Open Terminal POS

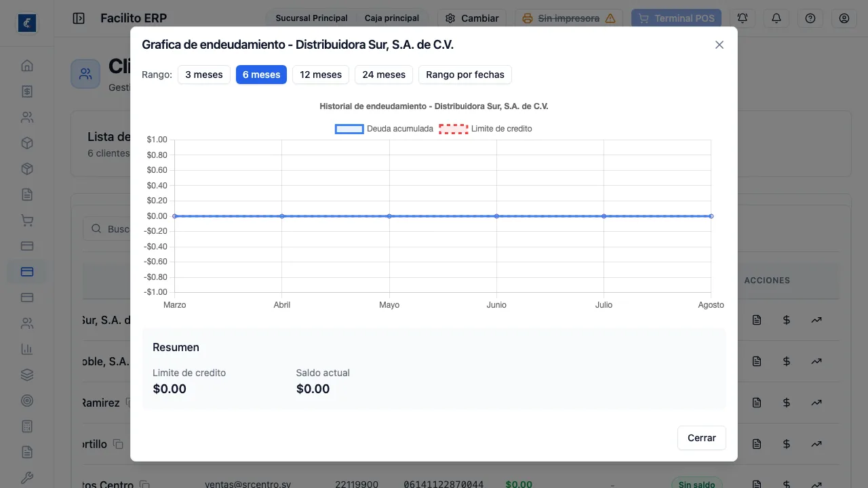pyautogui.click(x=676, y=18)
